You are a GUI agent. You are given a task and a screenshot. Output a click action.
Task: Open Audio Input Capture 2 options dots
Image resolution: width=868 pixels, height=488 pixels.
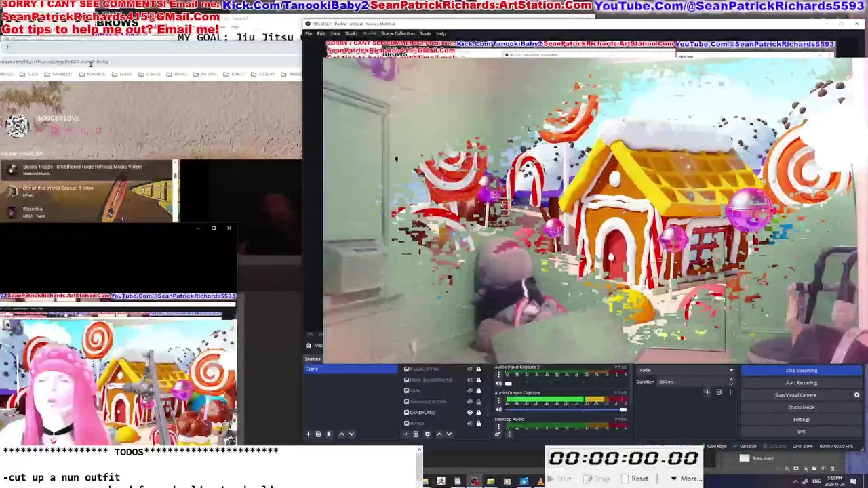498,374
